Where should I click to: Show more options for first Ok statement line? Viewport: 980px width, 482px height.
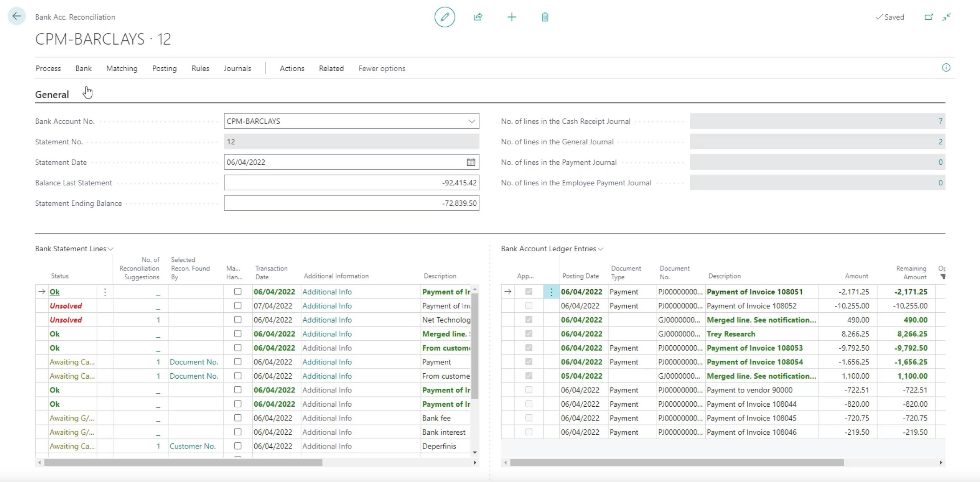[105, 292]
